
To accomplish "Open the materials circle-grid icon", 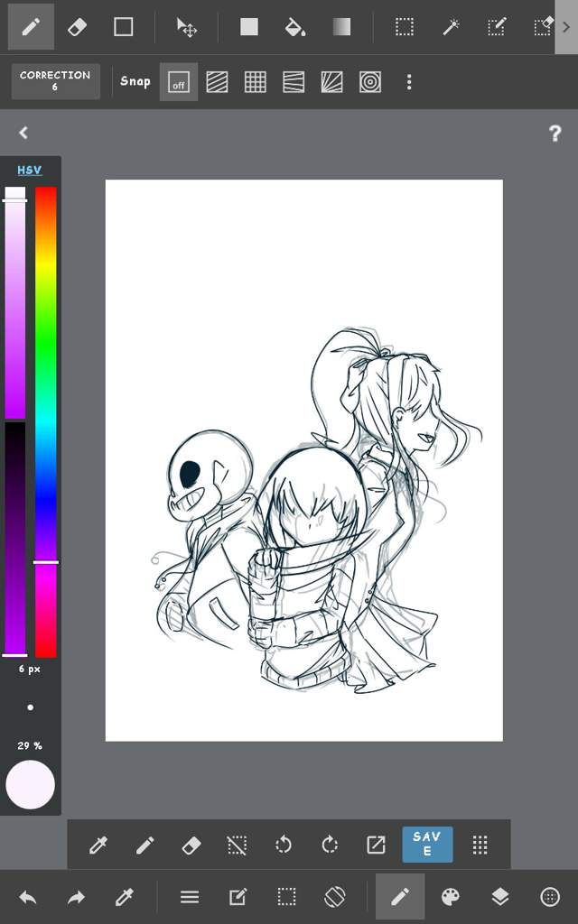I will pyautogui.click(x=550, y=898).
